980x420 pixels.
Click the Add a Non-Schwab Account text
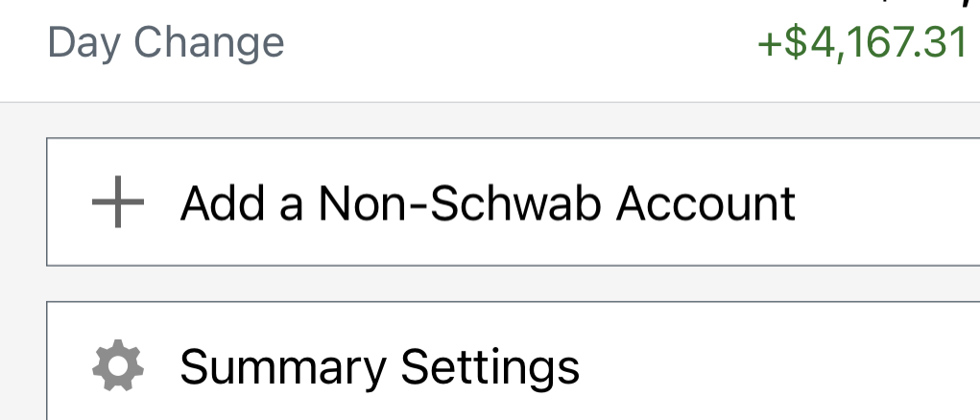point(488,203)
